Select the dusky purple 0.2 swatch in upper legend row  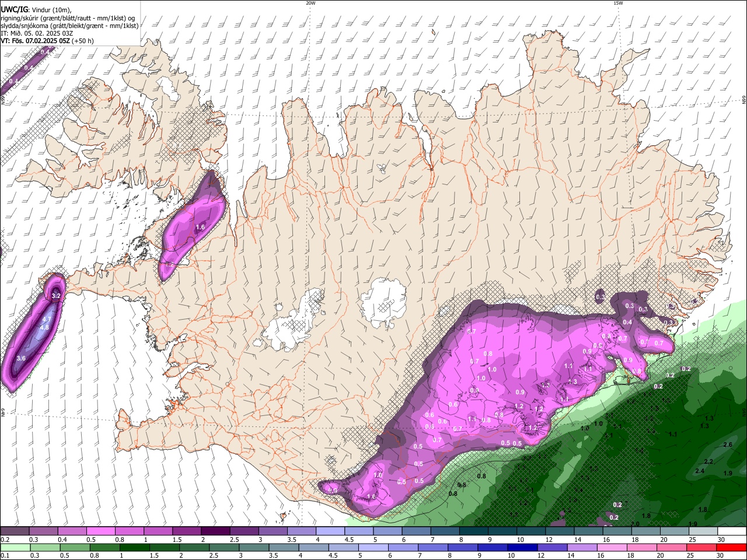[15, 531]
